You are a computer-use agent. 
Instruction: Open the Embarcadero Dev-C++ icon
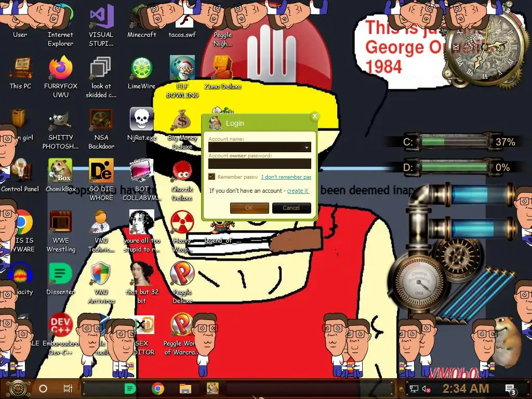[x=60, y=334]
